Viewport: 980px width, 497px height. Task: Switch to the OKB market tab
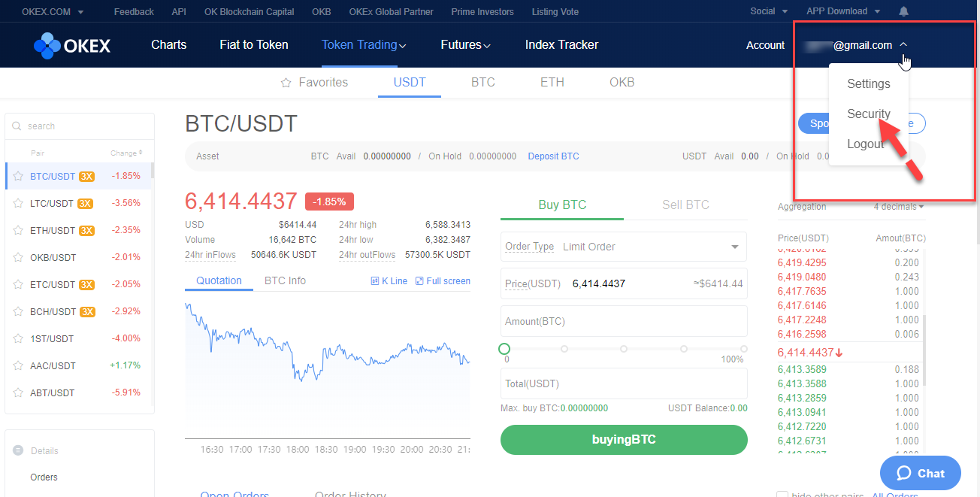click(622, 83)
